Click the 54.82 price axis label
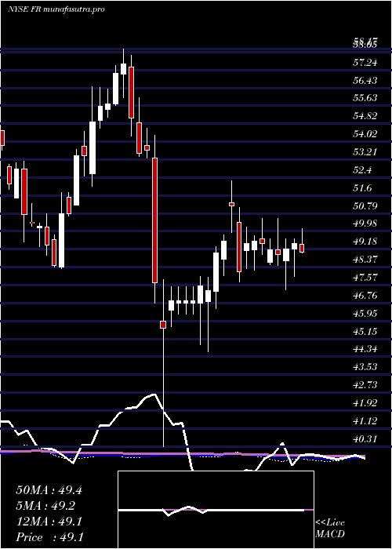The height and width of the screenshot is (549, 392). [x=366, y=116]
